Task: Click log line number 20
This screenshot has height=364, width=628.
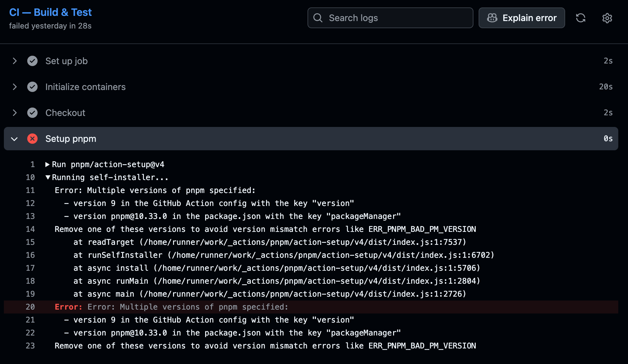Action: tap(30, 307)
